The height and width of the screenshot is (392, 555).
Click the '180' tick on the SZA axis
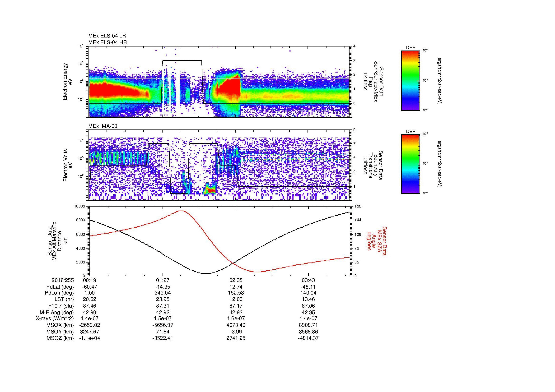[x=358, y=206]
